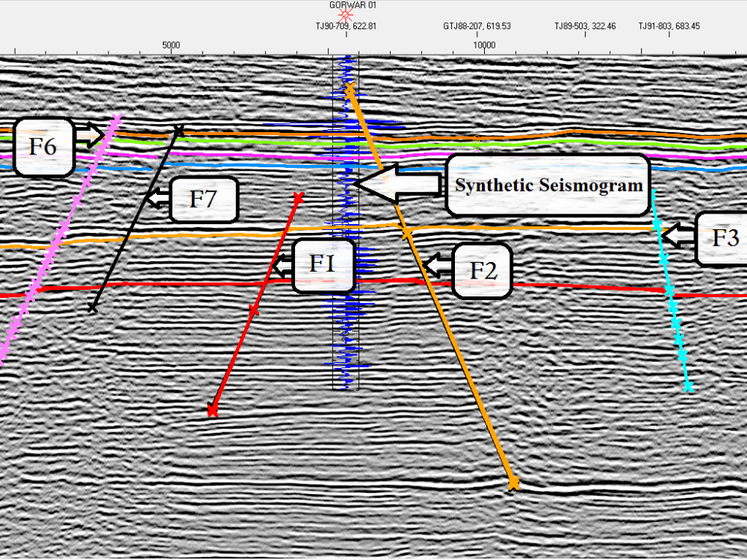
Task: Click the red X marker at the lower end of fault F1
Action: [212, 410]
